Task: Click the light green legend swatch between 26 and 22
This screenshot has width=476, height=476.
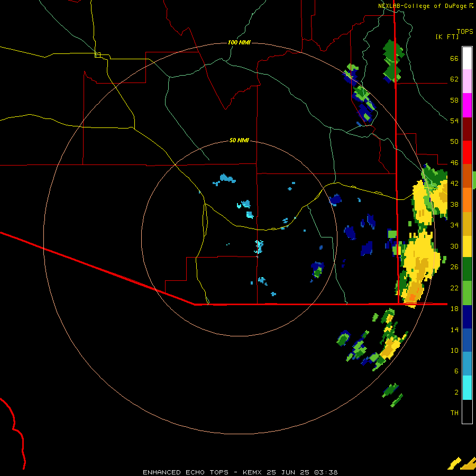Action: (467, 293)
